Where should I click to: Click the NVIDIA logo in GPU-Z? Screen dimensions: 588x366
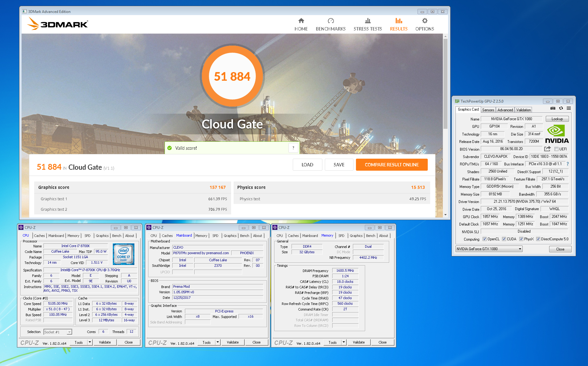(557, 134)
